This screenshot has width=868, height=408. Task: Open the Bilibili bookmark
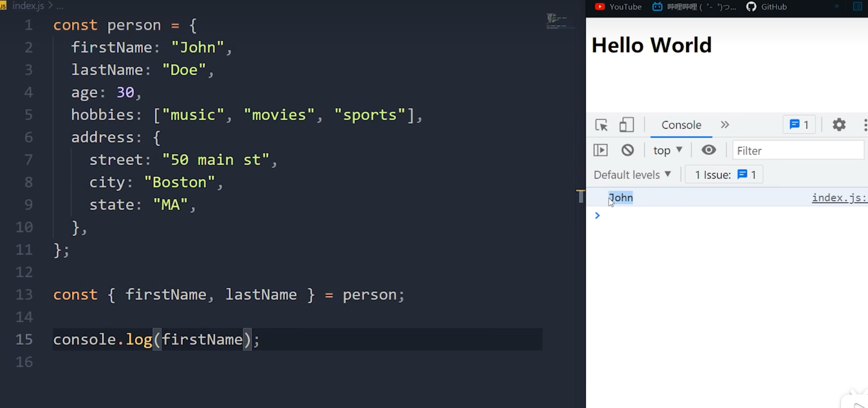tap(694, 7)
